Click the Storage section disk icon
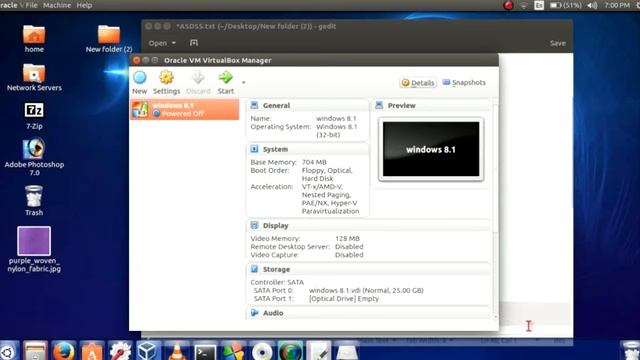This screenshot has height=360, width=640. (254, 269)
